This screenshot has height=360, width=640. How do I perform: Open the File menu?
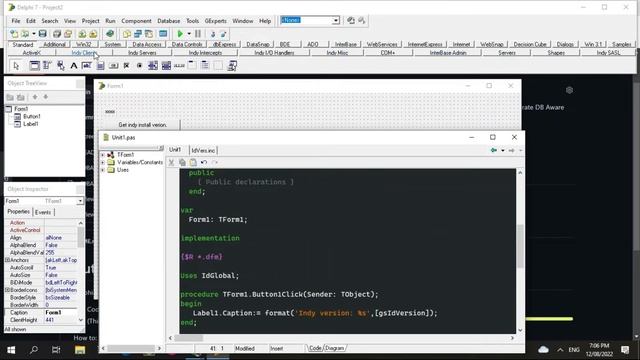point(16,21)
